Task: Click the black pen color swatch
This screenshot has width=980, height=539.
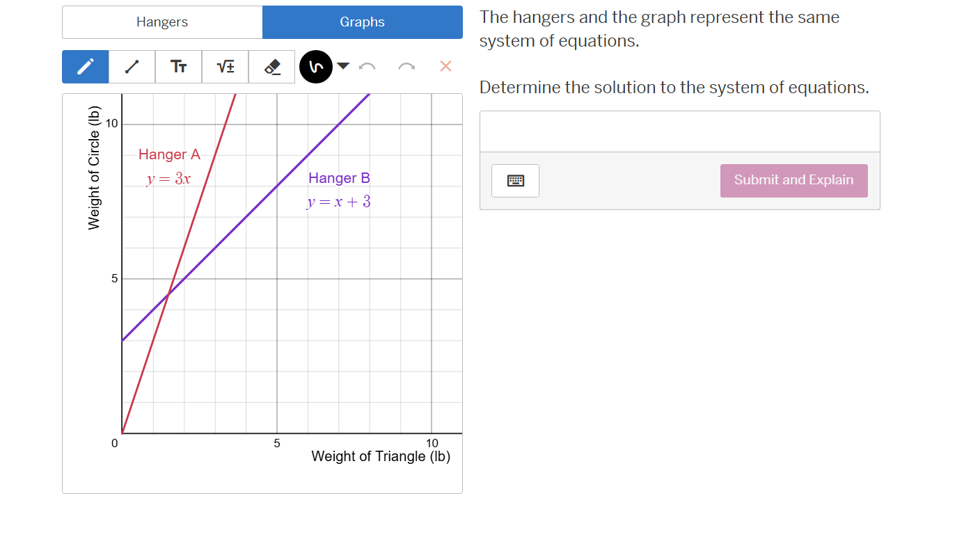Action: click(316, 65)
